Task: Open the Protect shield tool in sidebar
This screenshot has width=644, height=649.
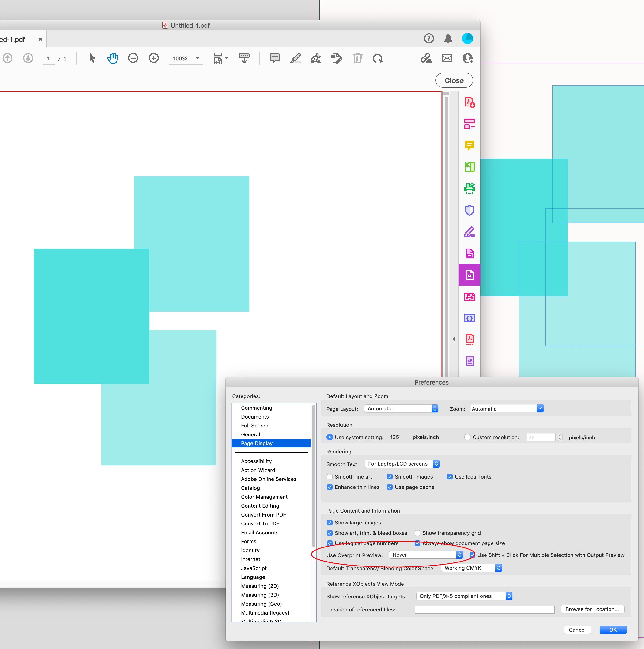Action: click(x=469, y=210)
